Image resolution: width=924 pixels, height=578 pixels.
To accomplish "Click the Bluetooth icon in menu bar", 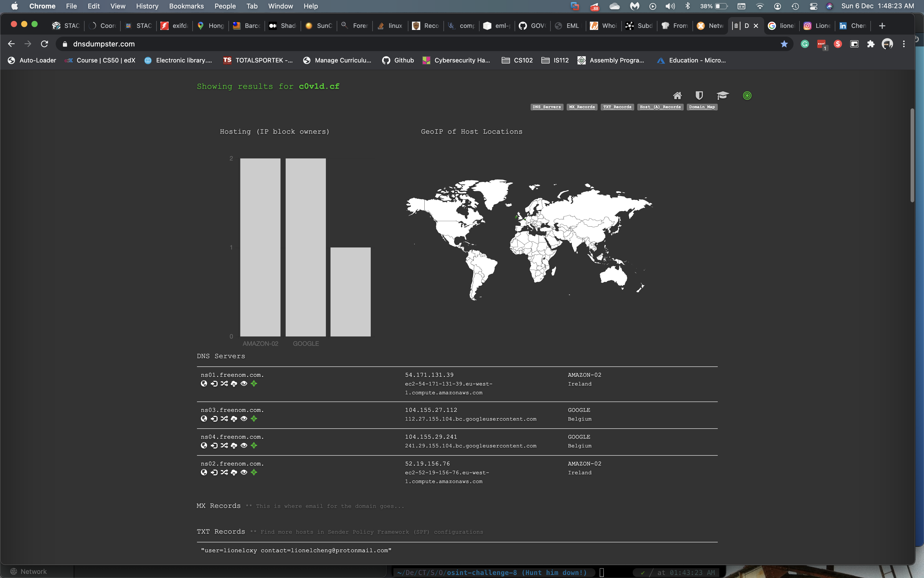I will click(688, 6).
